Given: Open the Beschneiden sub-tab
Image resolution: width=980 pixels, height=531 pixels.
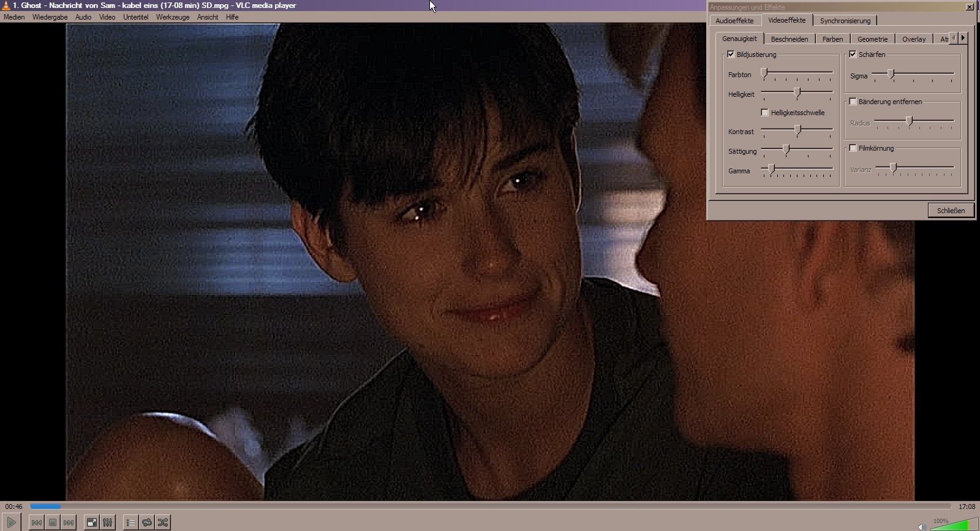Looking at the screenshot, I should tap(790, 39).
